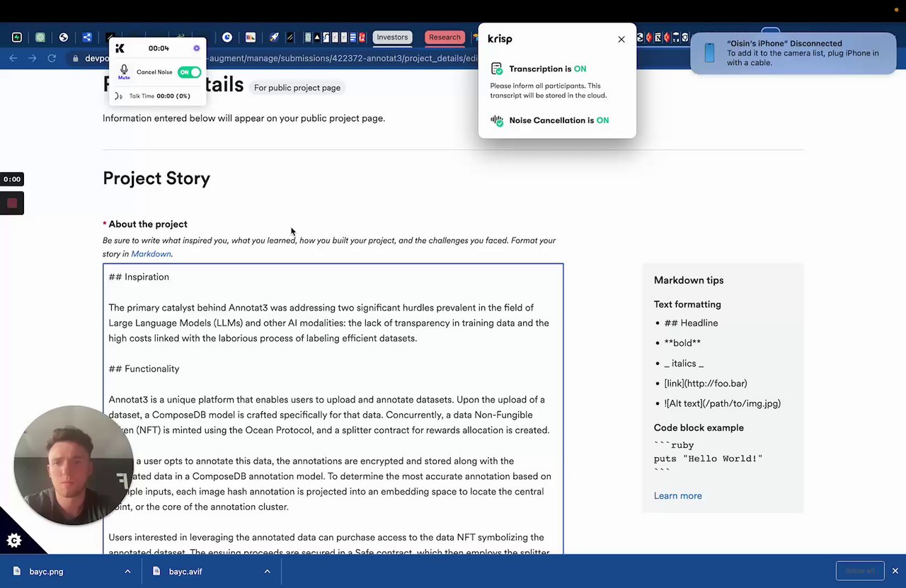Click the 'Project Story' heading
Image resolution: width=906 pixels, height=588 pixels.
[x=156, y=178]
